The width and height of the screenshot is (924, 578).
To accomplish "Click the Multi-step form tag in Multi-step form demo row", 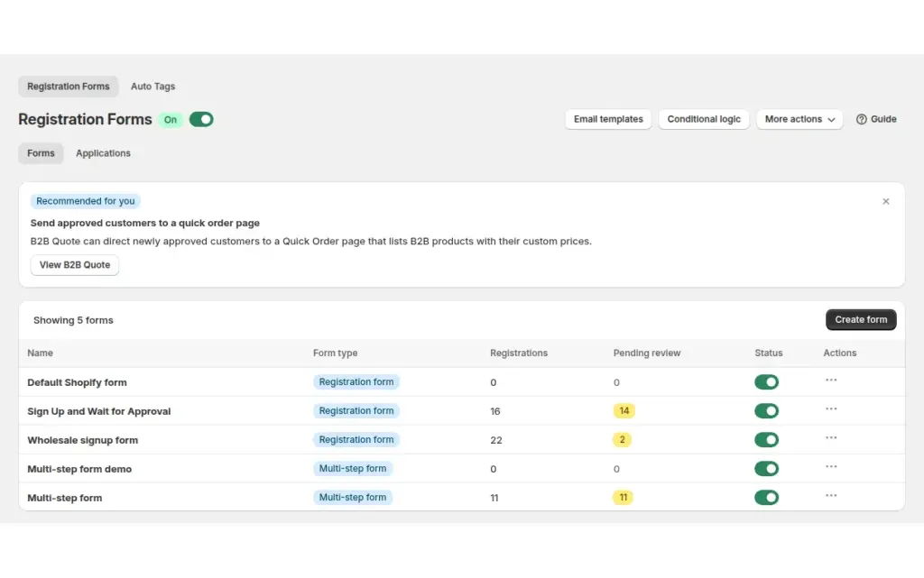I will click(353, 469).
